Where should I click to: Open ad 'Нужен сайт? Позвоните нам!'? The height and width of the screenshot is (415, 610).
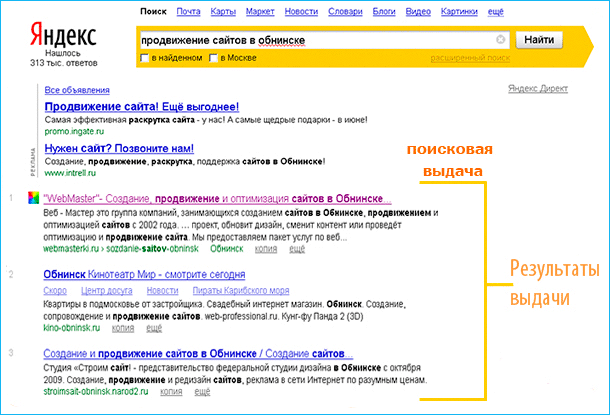pyautogui.click(x=119, y=148)
